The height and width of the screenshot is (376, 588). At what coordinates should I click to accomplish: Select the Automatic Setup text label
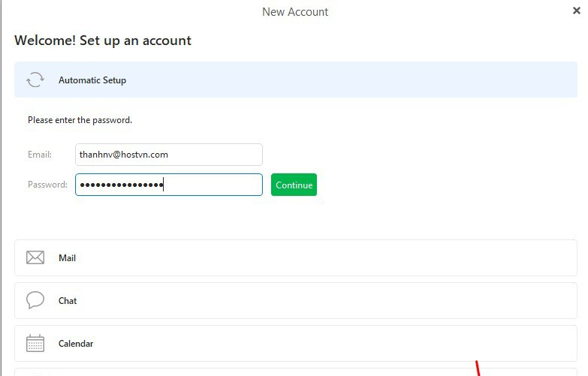point(92,80)
